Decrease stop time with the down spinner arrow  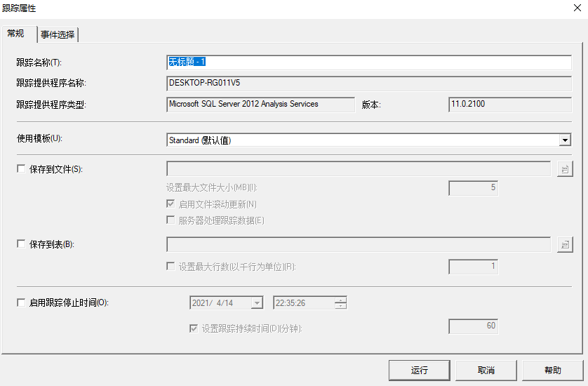[340, 306]
